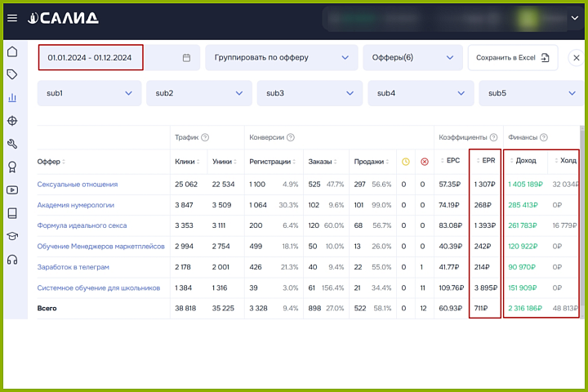Click the calendar icon in date field

(x=186, y=58)
